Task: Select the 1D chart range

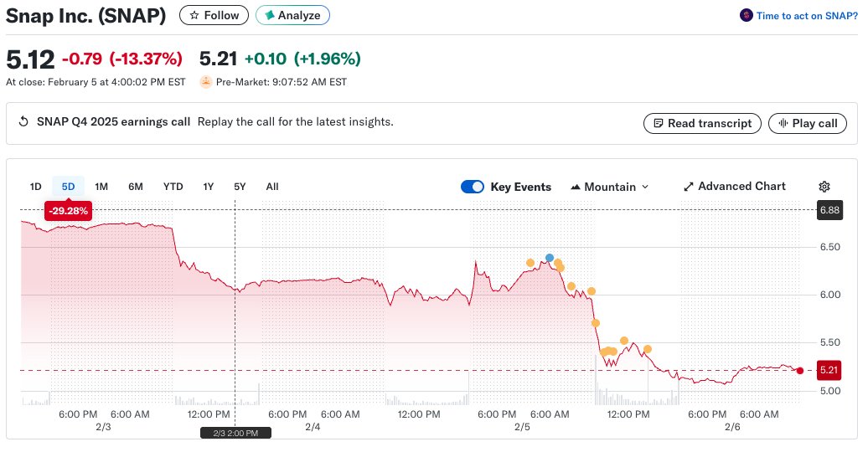Action: click(x=35, y=187)
